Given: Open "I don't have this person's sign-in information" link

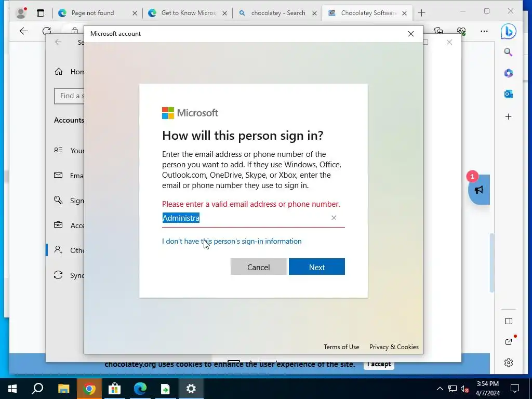Looking at the screenshot, I should 232,241.
